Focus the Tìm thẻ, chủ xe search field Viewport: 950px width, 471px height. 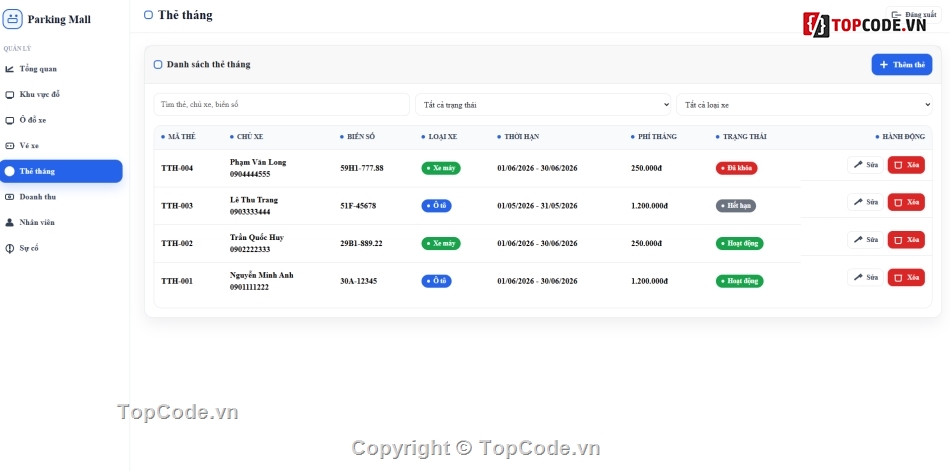coord(282,104)
